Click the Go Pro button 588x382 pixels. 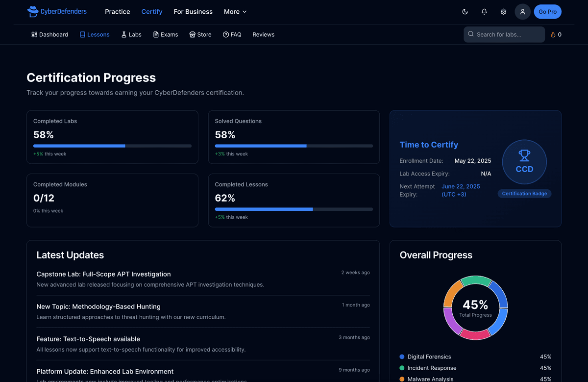tap(548, 12)
